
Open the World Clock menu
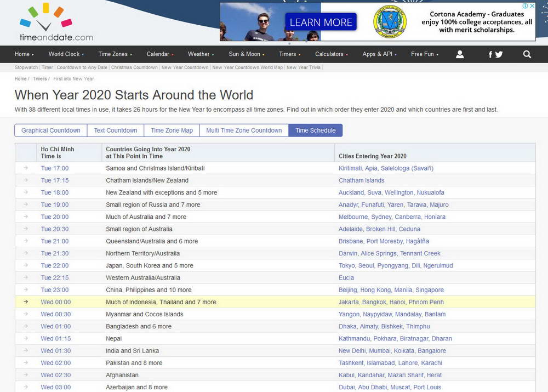(x=66, y=54)
